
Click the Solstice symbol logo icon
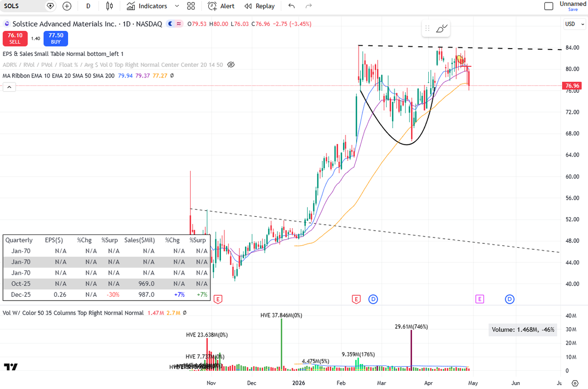(7, 24)
